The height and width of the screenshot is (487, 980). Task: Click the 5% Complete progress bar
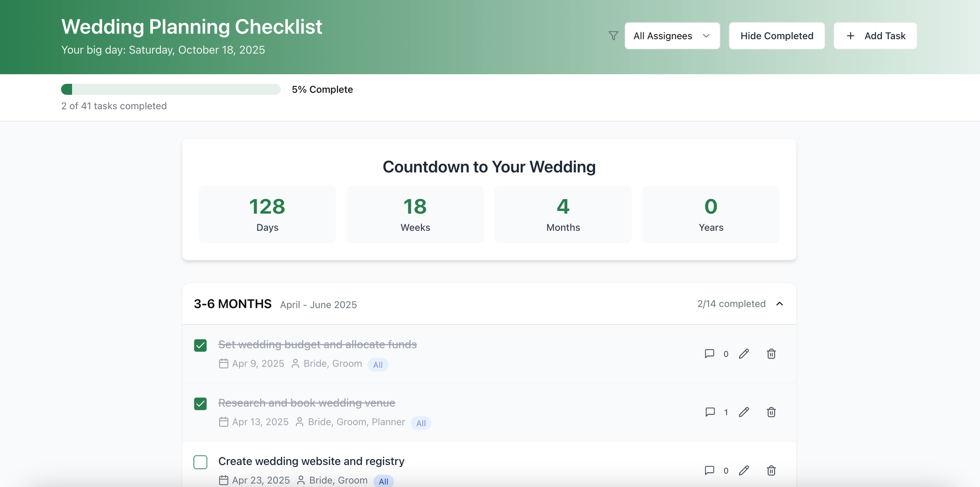coord(170,89)
